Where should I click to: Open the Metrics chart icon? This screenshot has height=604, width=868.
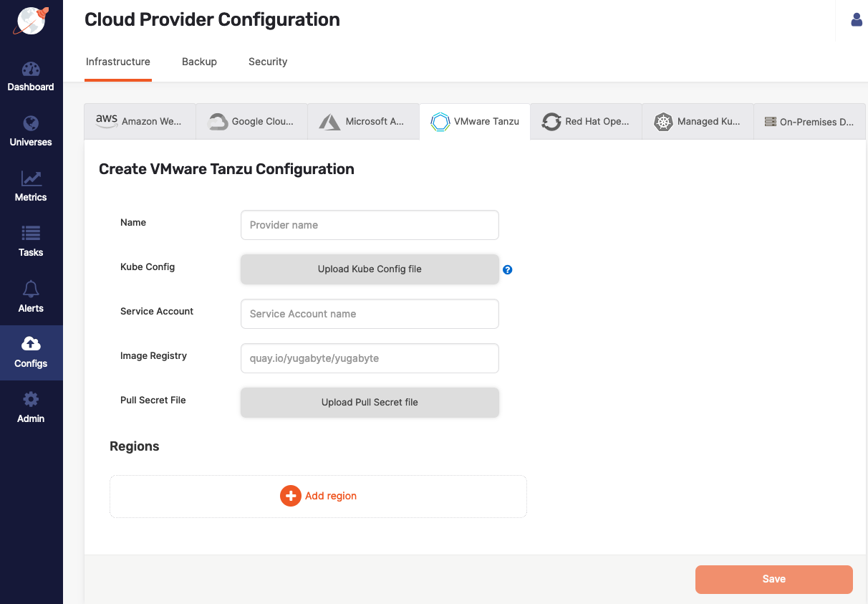click(31, 178)
